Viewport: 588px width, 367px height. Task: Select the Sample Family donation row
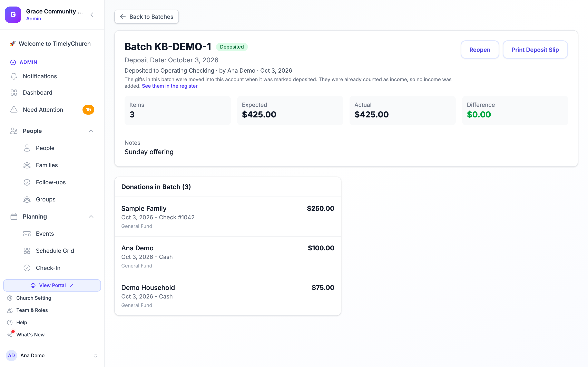[x=228, y=217]
